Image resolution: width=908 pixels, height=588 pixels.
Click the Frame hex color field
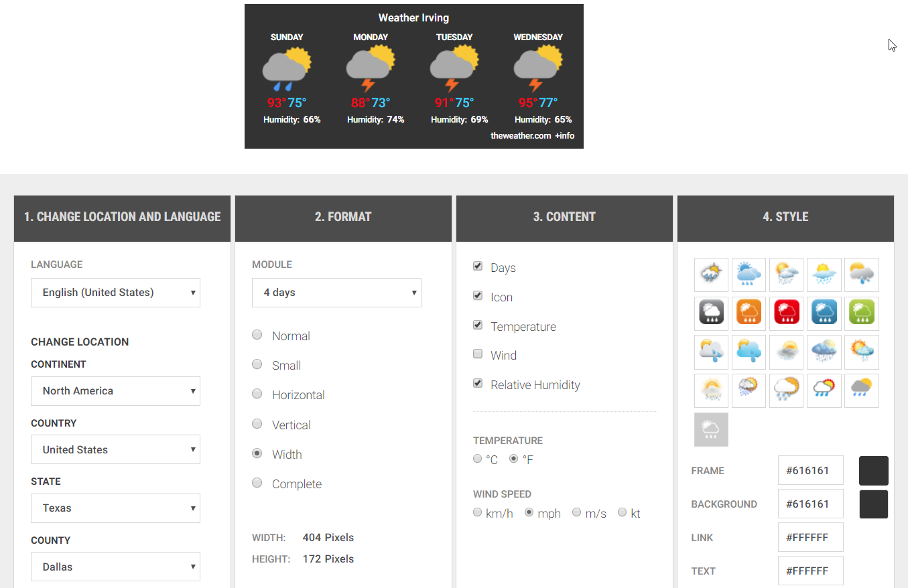point(811,470)
